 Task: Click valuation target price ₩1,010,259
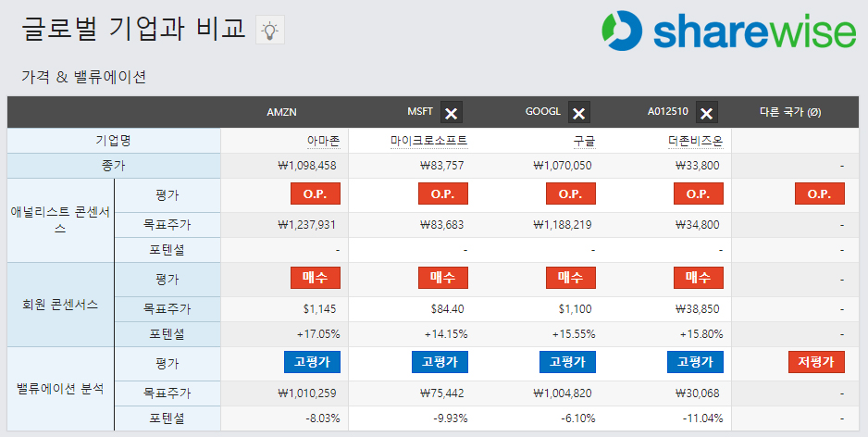306,393
